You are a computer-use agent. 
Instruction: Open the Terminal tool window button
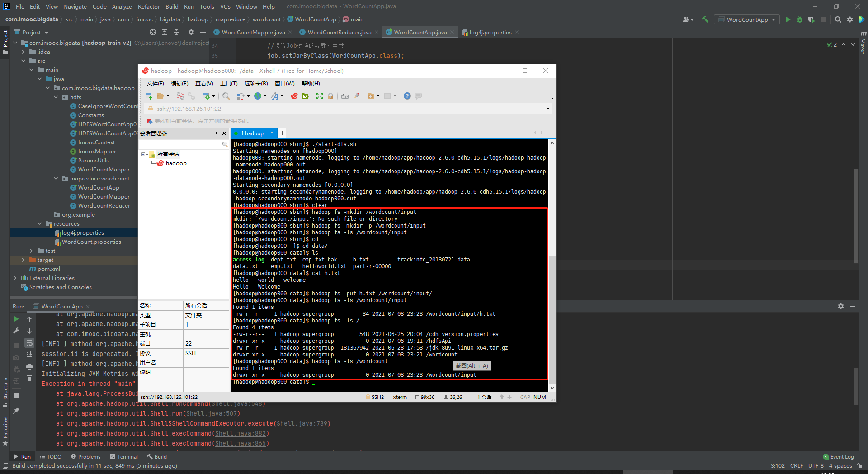click(x=124, y=457)
